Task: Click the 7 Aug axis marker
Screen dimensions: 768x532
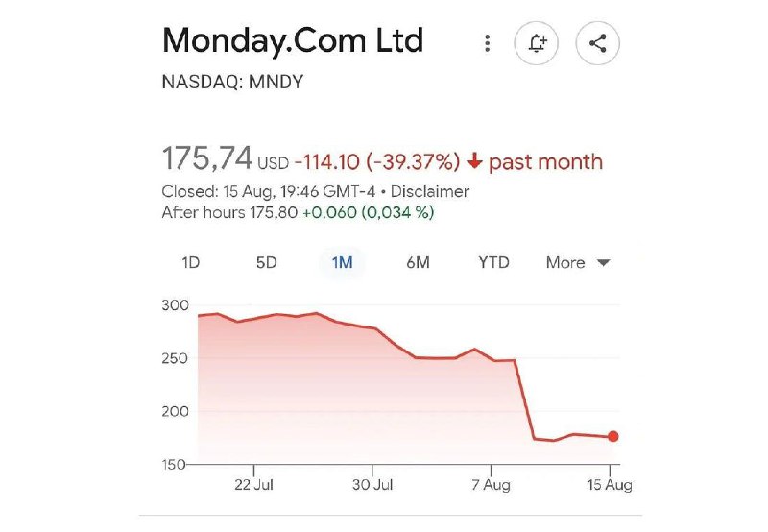Action: click(x=492, y=485)
